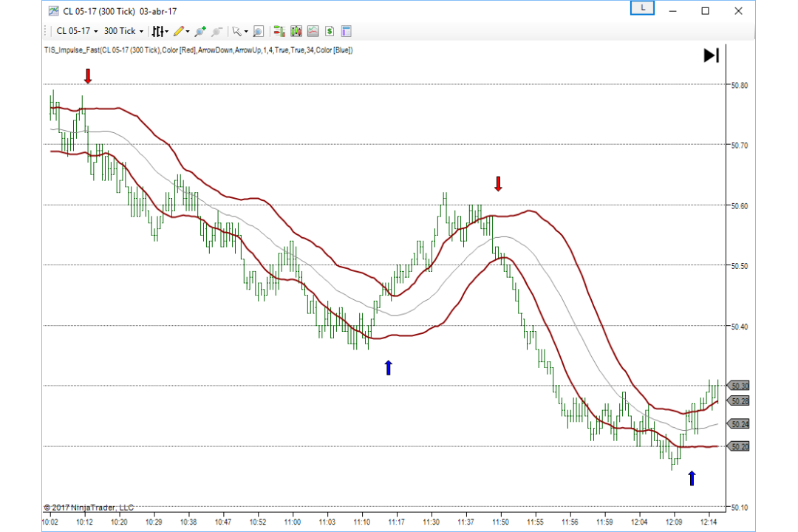Click the zoom in magnifier icon
This screenshot has width=798, height=532.
click(200, 31)
